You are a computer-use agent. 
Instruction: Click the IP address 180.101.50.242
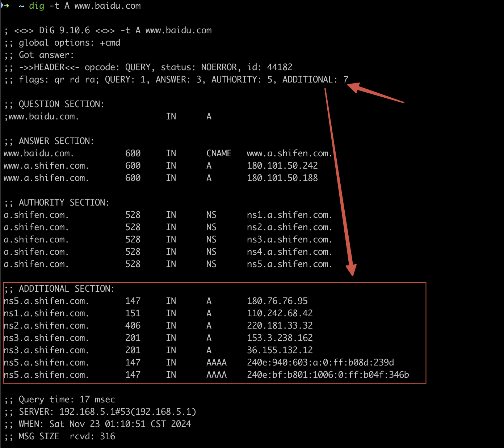point(282,166)
